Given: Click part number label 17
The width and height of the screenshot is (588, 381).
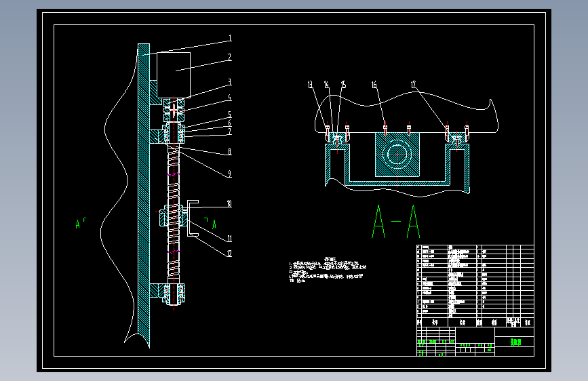Looking at the screenshot, I should coord(413,84).
